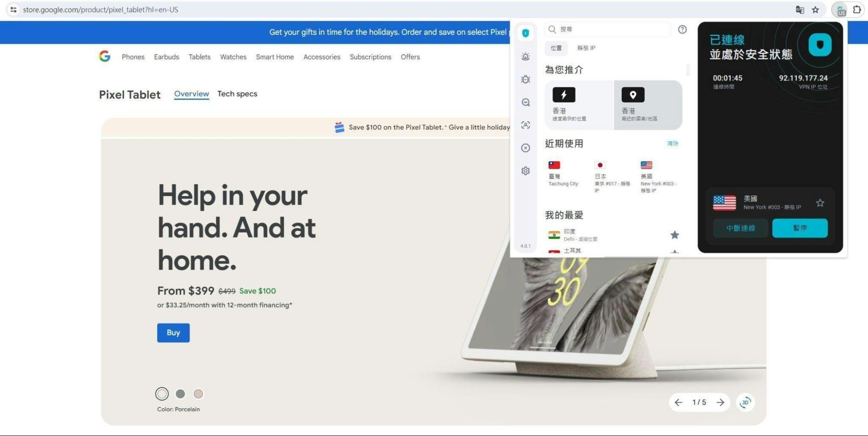
Task: Click the help question mark icon
Action: tap(682, 29)
